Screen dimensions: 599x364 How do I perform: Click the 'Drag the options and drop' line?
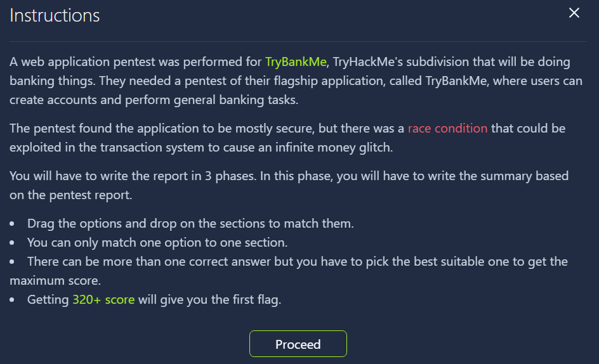[191, 223]
